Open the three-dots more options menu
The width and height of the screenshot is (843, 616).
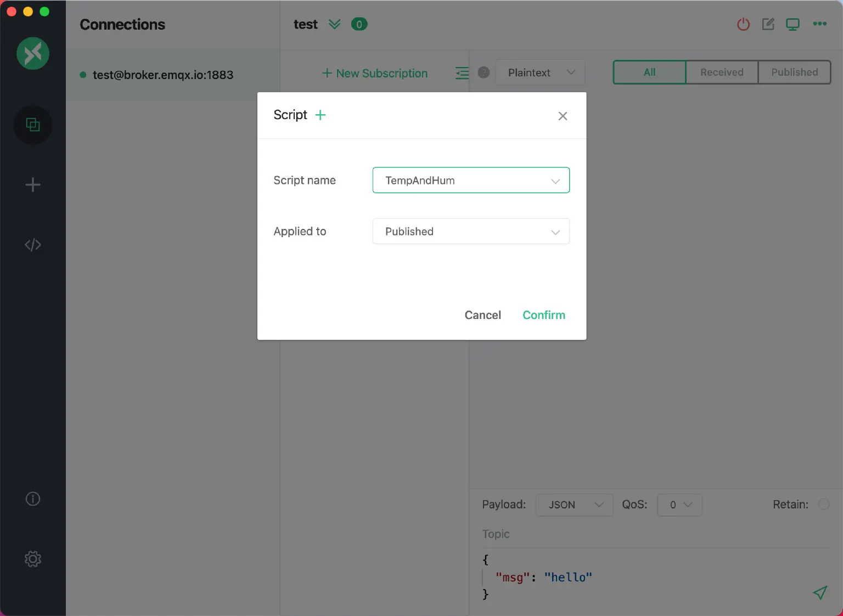(820, 24)
